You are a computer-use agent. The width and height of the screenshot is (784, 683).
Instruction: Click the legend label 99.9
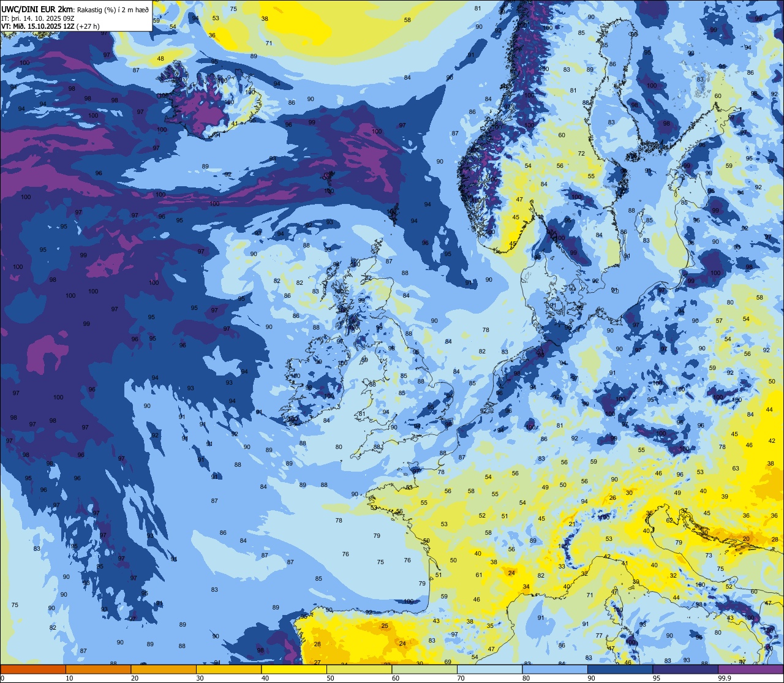pos(725,678)
